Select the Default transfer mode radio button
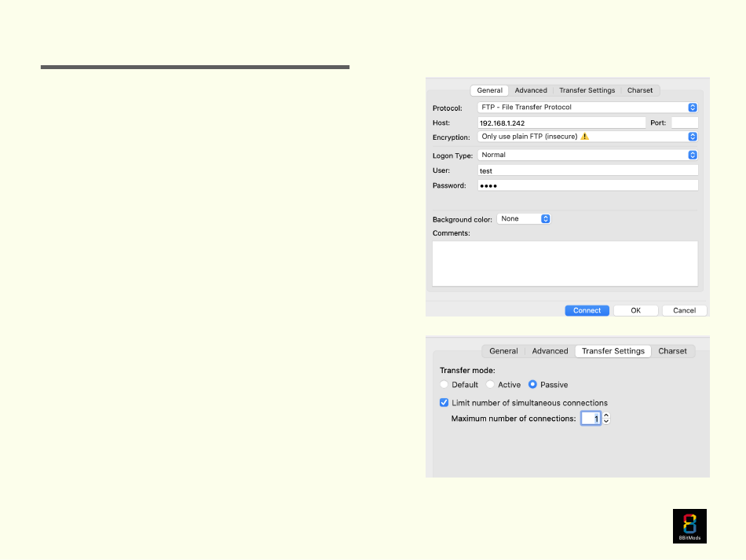 point(444,384)
